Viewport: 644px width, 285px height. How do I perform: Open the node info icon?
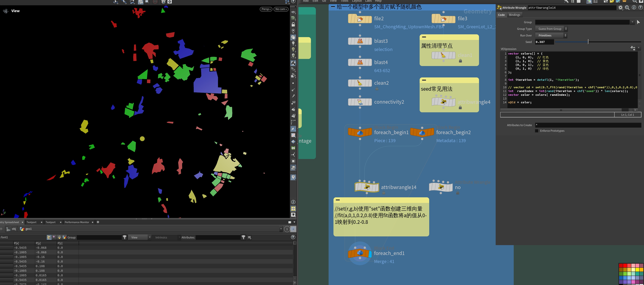634,8
